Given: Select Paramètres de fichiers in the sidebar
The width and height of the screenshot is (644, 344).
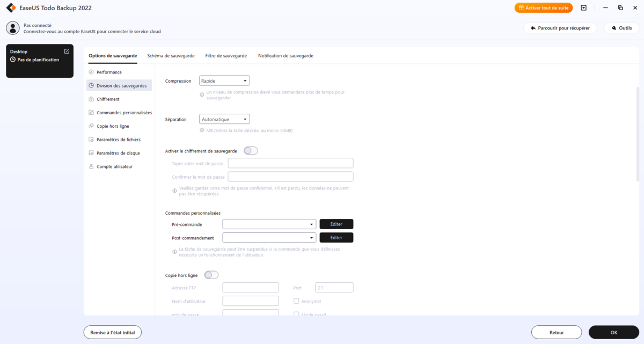Looking at the screenshot, I should [x=119, y=140].
